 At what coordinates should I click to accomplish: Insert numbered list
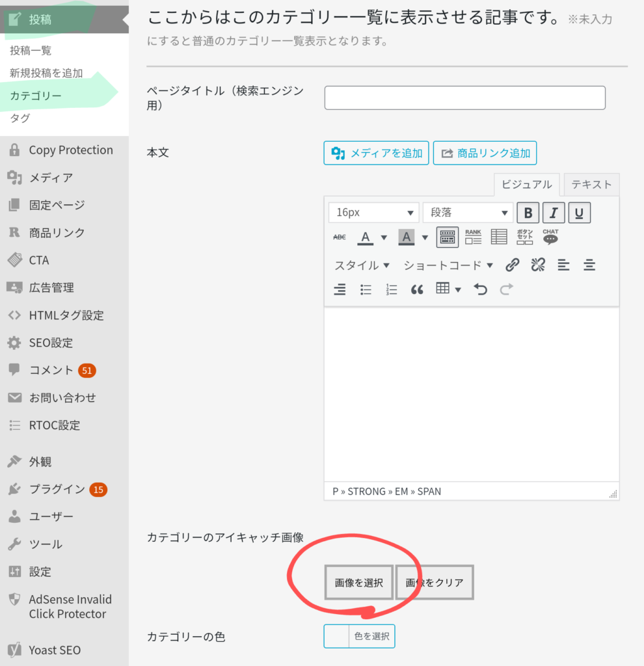pyautogui.click(x=391, y=289)
